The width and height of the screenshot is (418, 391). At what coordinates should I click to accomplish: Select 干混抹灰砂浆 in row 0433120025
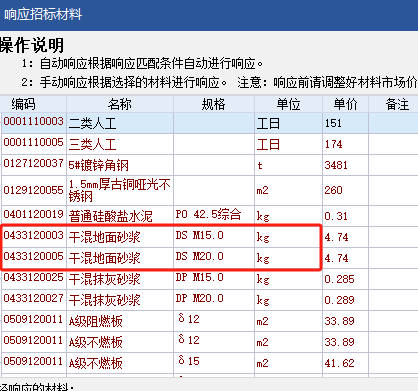(x=120, y=279)
